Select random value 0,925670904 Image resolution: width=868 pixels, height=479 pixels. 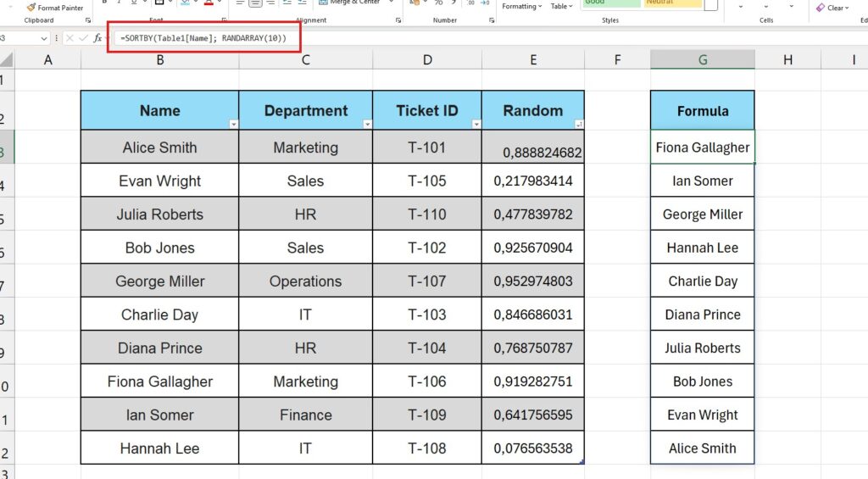coord(533,248)
